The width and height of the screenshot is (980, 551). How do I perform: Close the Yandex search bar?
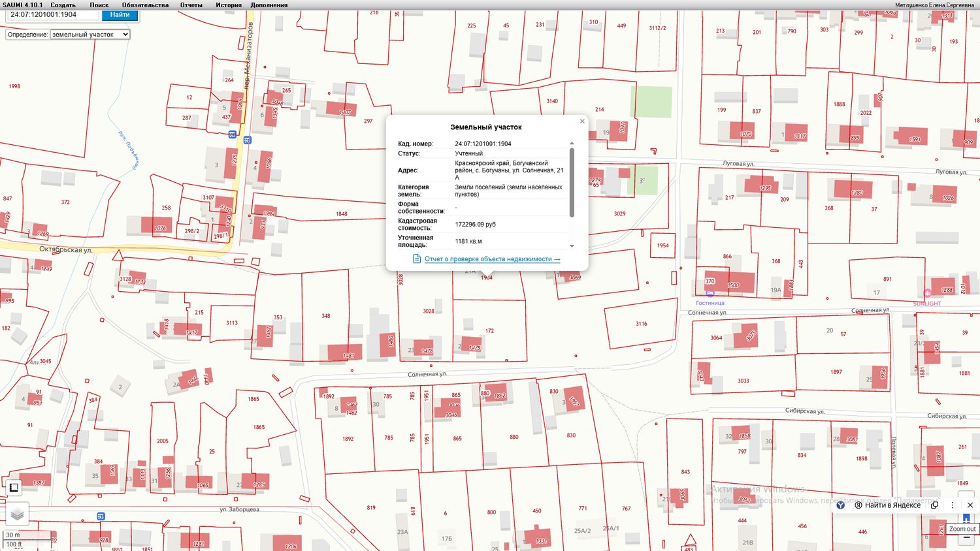(970, 505)
